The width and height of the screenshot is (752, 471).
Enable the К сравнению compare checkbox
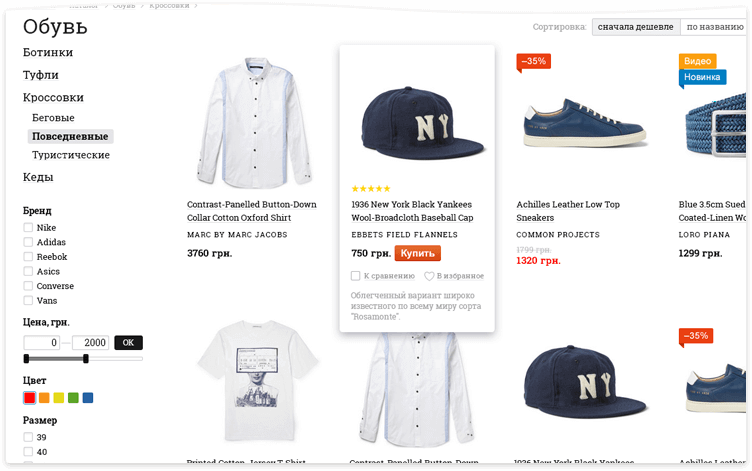[356, 276]
